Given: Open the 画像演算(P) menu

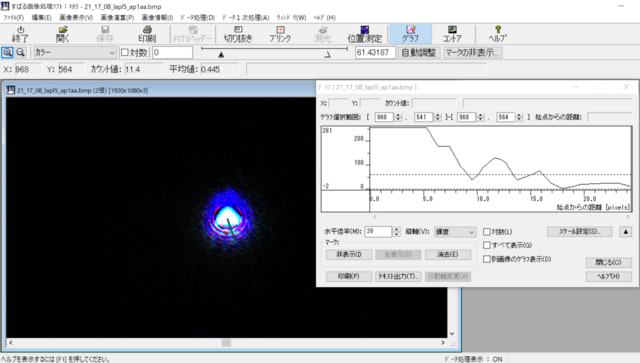Looking at the screenshot, I should point(117,18).
